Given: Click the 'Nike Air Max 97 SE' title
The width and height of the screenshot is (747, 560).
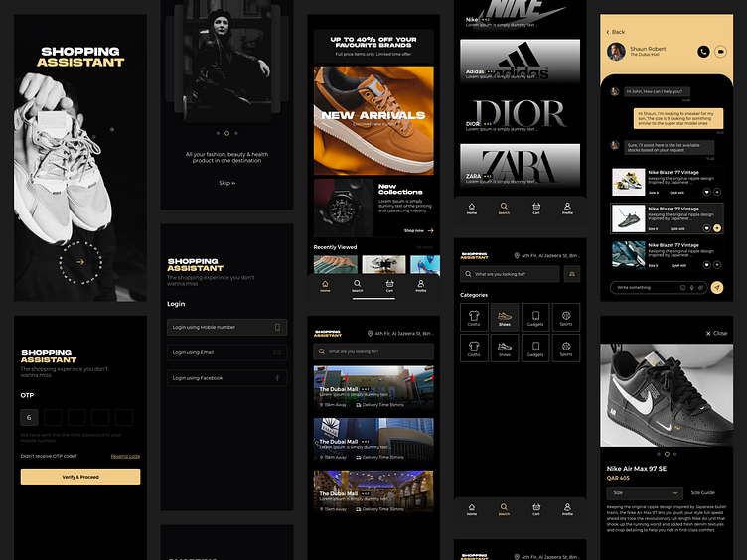Looking at the screenshot, I should (637, 469).
